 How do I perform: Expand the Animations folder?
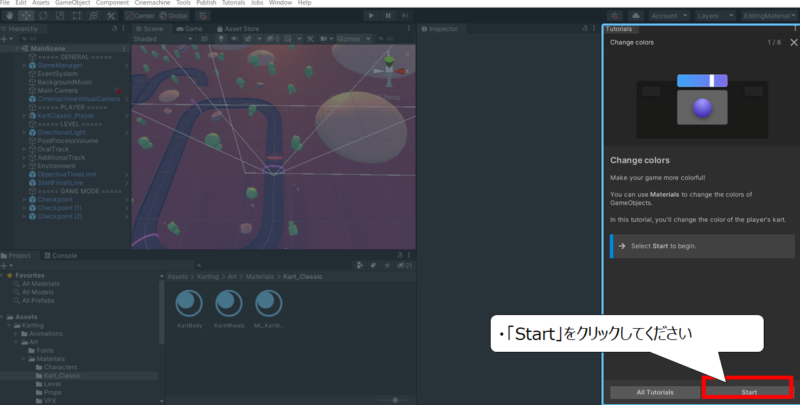click(x=16, y=334)
